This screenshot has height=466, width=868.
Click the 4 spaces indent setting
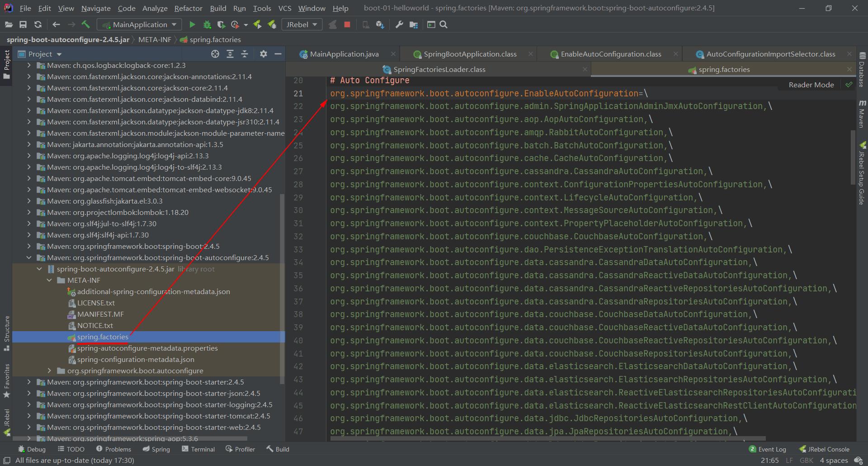pos(834,460)
